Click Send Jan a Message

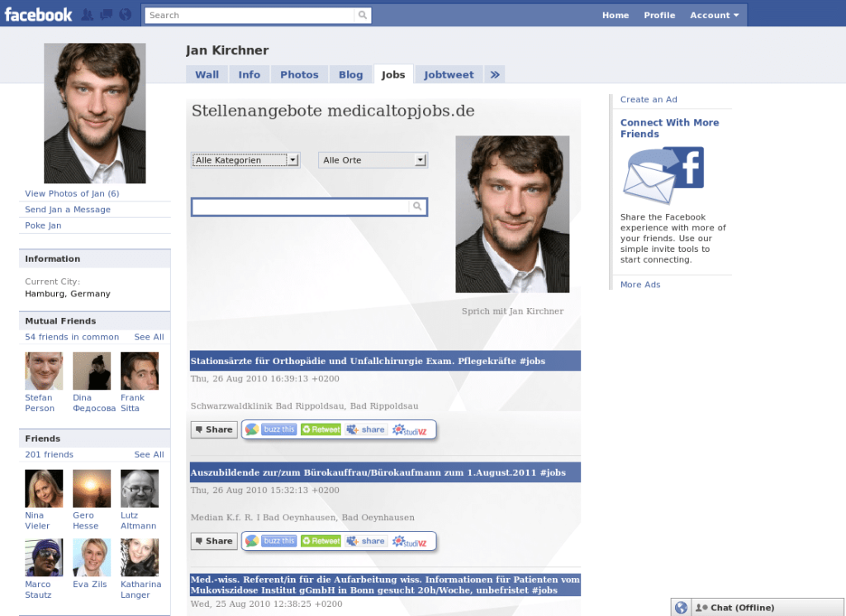68,209
